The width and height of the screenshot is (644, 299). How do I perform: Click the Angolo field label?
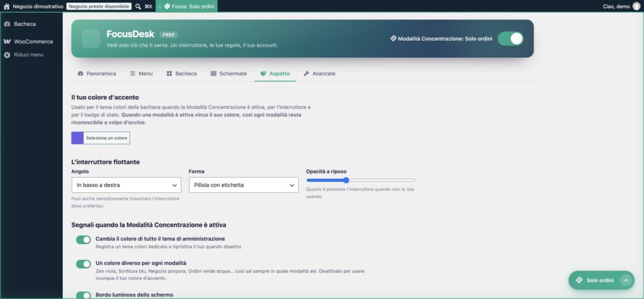click(80, 171)
